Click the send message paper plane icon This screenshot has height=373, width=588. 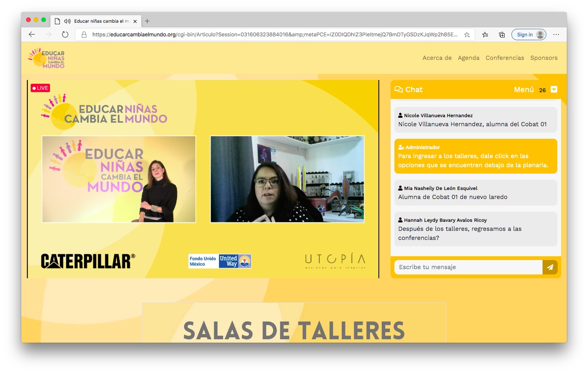550,267
